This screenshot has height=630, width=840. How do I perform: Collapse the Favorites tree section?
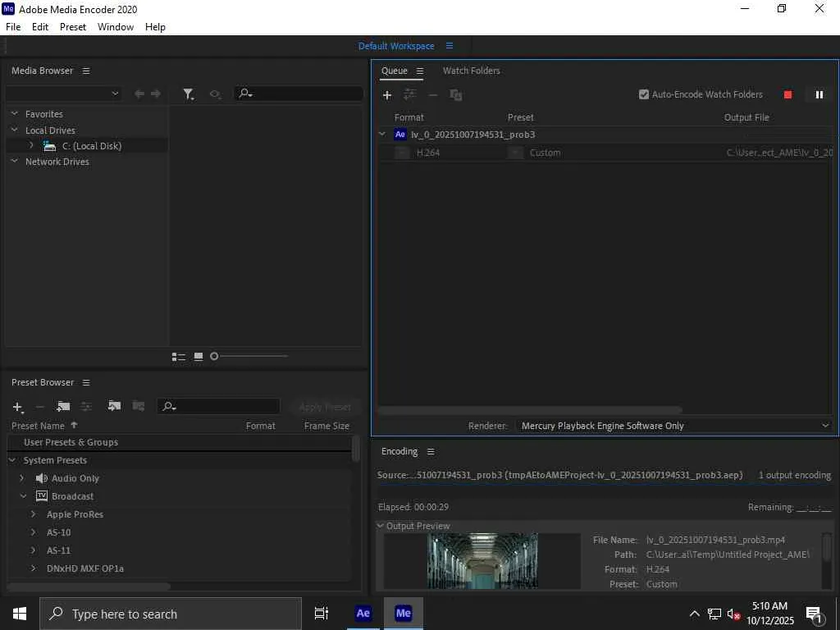pos(15,114)
